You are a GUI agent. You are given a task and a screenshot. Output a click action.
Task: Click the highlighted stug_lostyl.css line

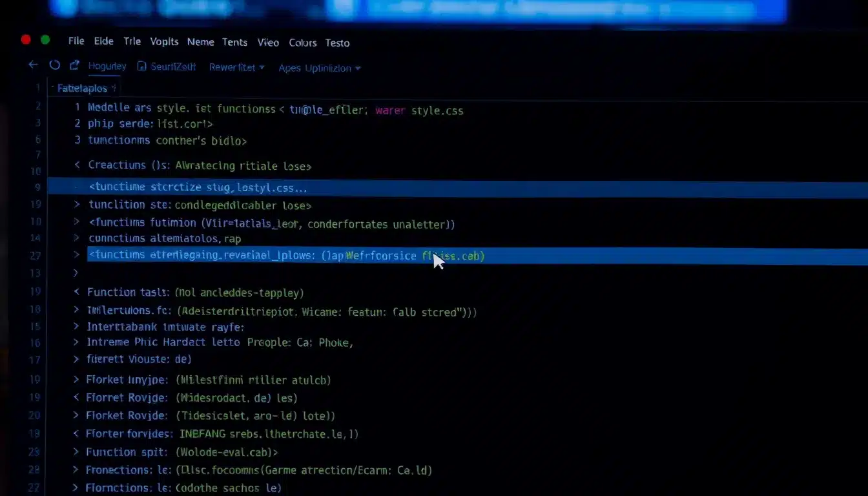(x=198, y=188)
